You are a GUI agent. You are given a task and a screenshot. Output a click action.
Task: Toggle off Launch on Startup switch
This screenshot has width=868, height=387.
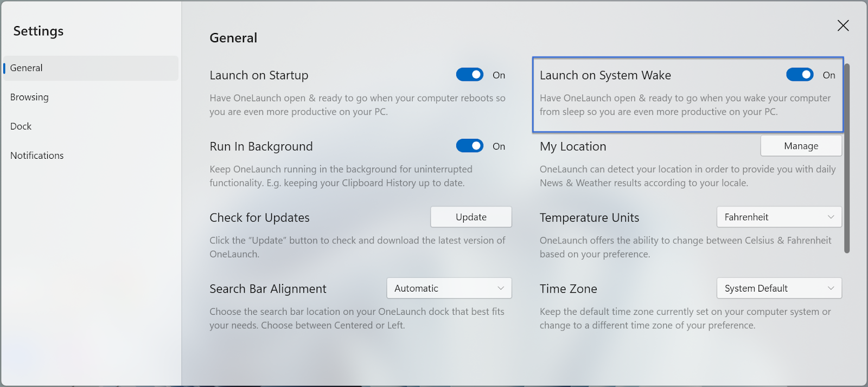coord(470,75)
